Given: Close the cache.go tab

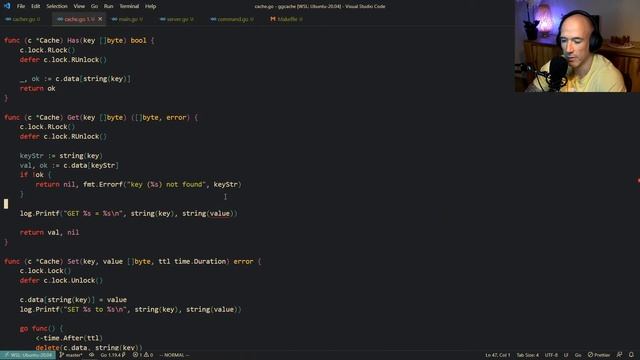Looking at the screenshot, I should 100,19.
